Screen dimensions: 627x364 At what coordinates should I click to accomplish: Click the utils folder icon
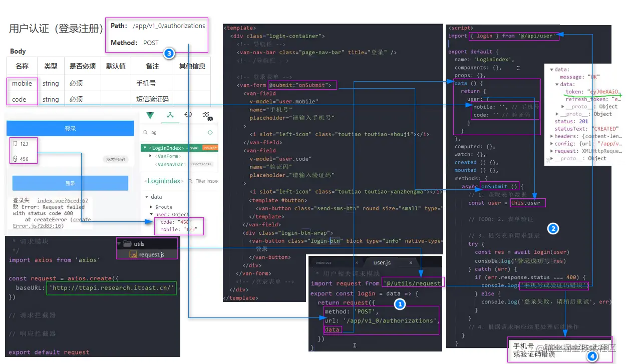tap(128, 244)
